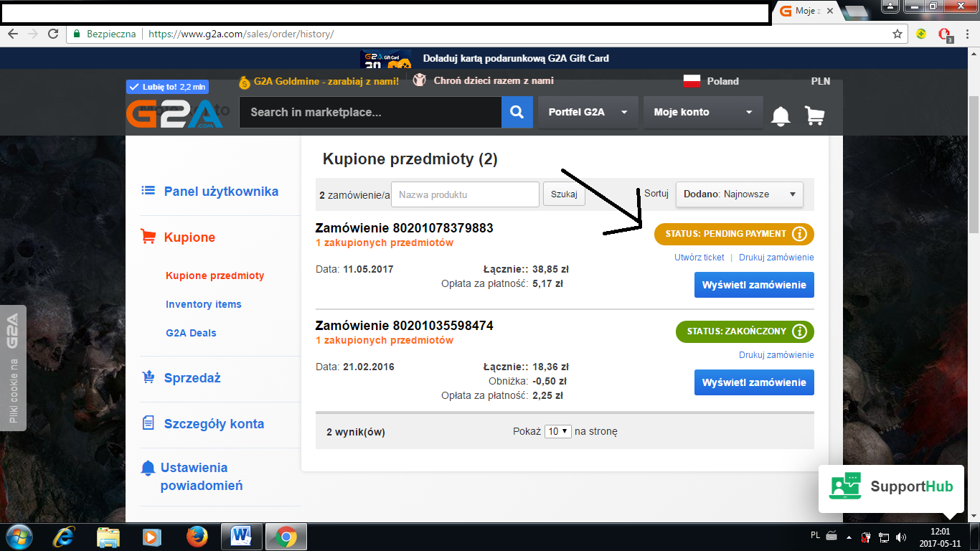Click the Poland flag icon
The image size is (980, 551).
pos(692,81)
